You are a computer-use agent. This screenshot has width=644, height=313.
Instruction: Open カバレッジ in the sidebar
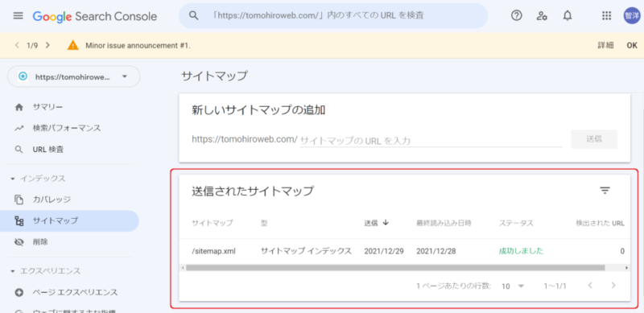[52, 200]
